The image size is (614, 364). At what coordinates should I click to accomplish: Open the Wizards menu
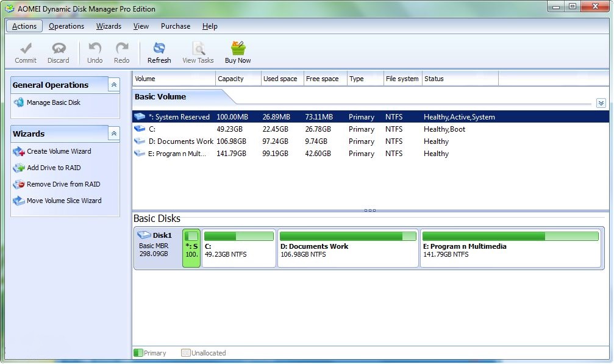pyautogui.click(x=109, y=26)
